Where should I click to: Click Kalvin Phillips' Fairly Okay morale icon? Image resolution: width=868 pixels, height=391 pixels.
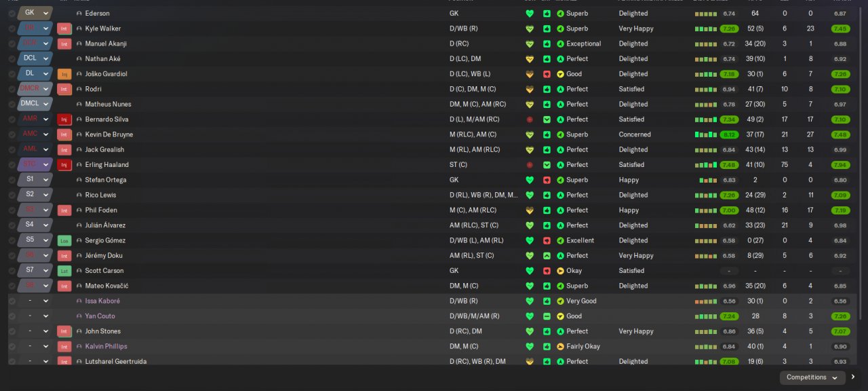click(x=560, y=346)
